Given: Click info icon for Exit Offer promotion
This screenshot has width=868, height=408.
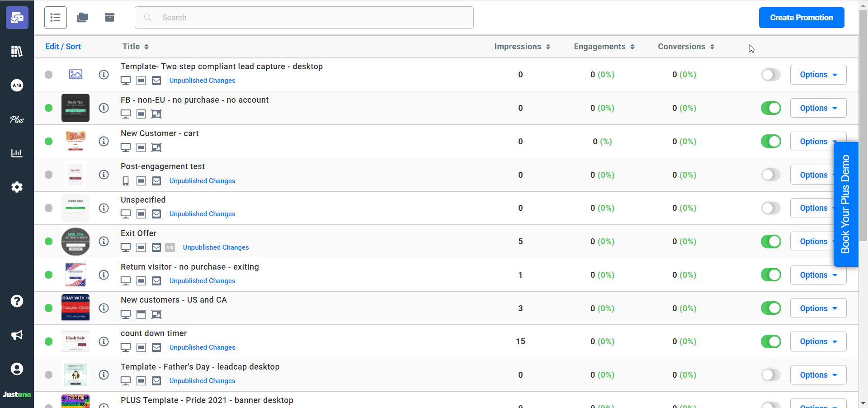Looking at the screenshot, I should click(104, 242).
